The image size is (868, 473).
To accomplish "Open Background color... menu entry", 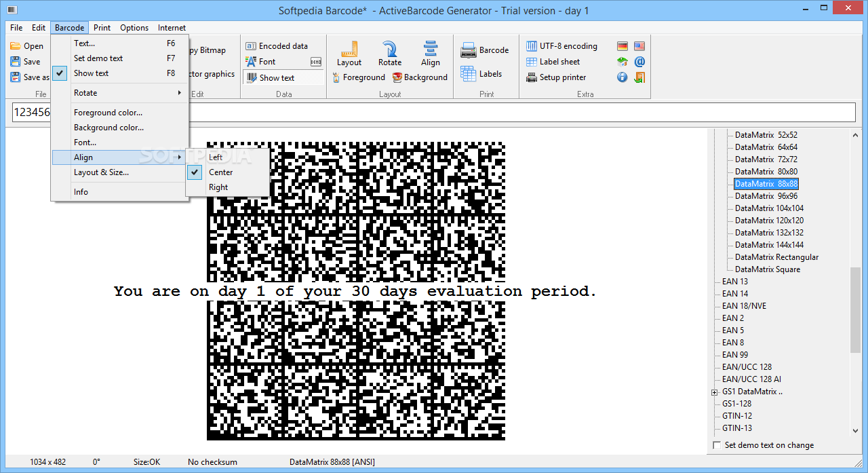I will [x=119, y=128].
